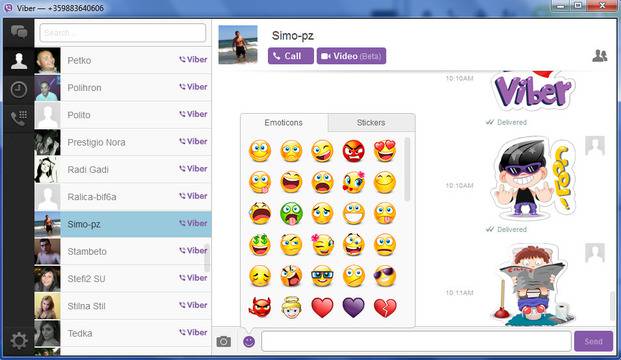Open contact Petko
The image size is (621, 360).
[x=123, y=61]
